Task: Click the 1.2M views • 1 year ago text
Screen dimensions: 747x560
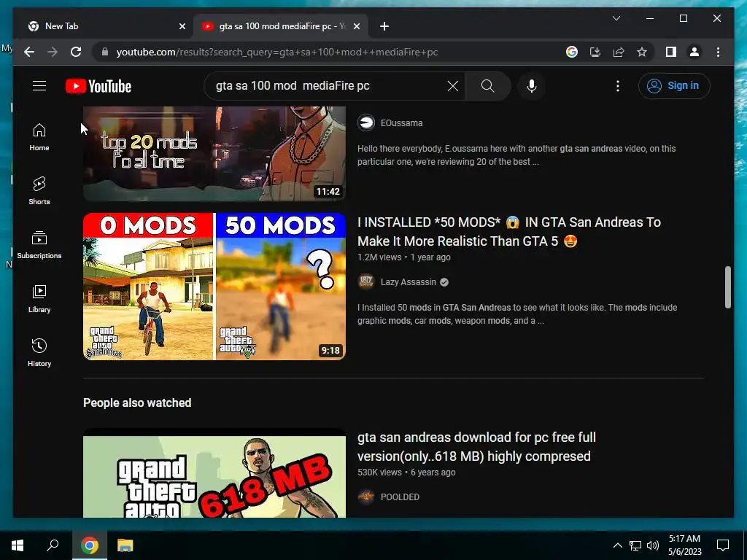Action: (404, 257)
